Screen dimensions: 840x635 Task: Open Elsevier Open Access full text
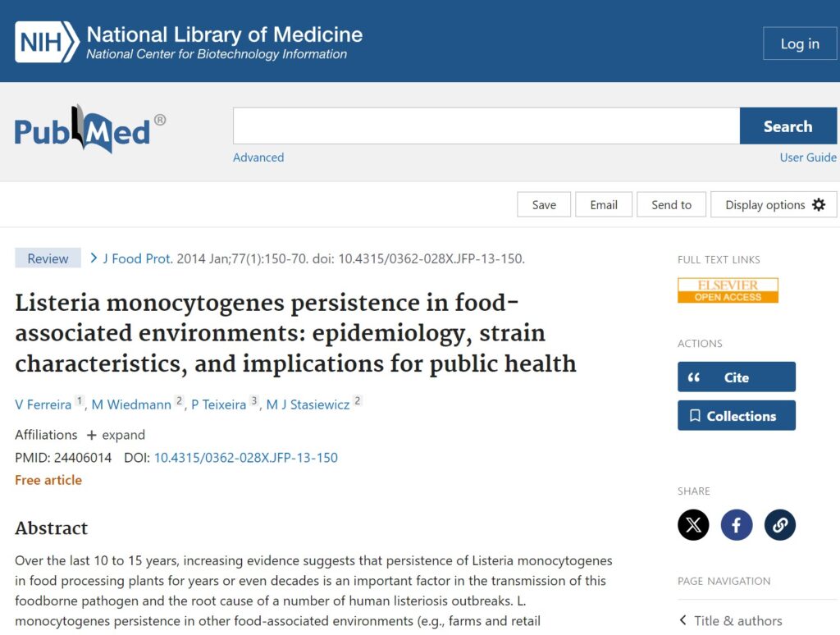pos(728,290)
